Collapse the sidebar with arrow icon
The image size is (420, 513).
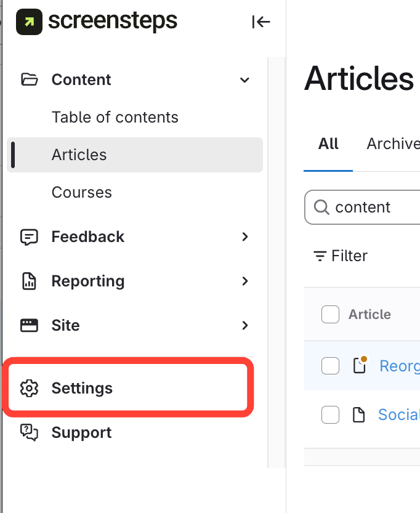pos(261,22)
